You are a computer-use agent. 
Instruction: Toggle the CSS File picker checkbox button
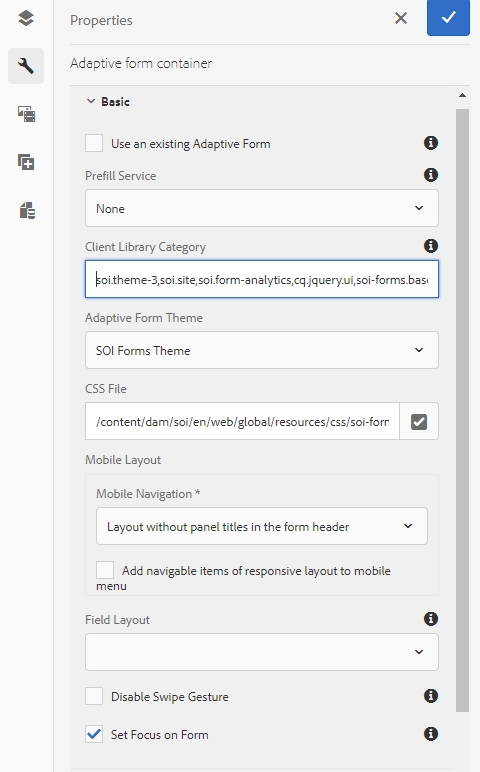pos(419,421)
